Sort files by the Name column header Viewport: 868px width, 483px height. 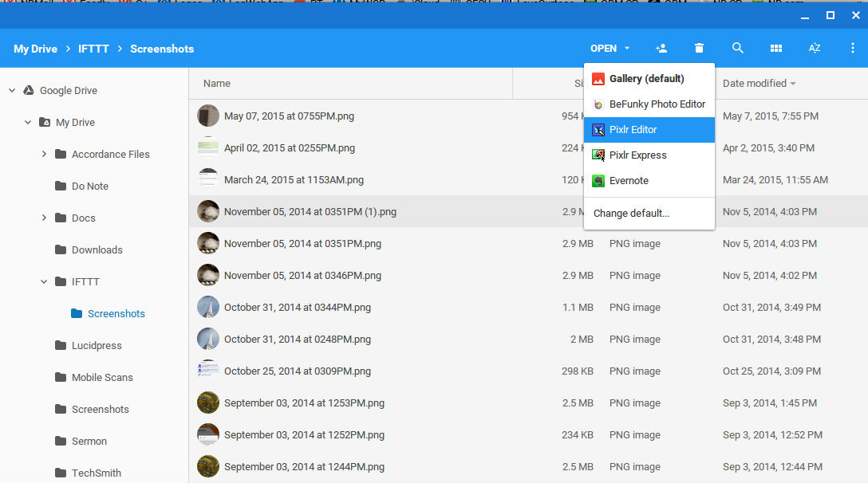tap(217, 84)
